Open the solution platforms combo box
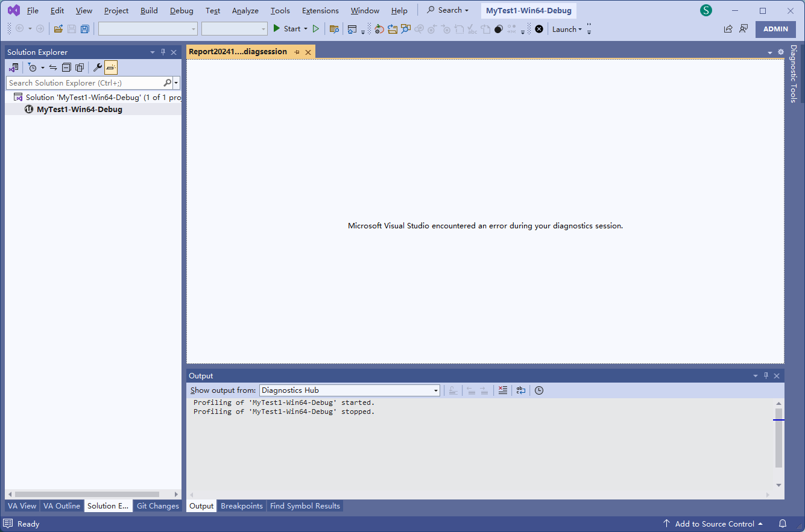805x532 pixels. [235, 29]
